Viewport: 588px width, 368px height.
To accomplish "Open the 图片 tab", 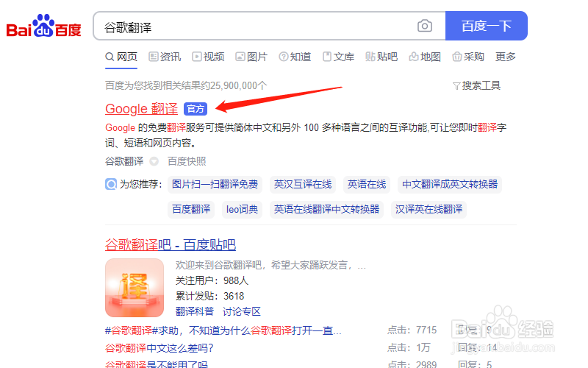I will (x=251, y=57).
